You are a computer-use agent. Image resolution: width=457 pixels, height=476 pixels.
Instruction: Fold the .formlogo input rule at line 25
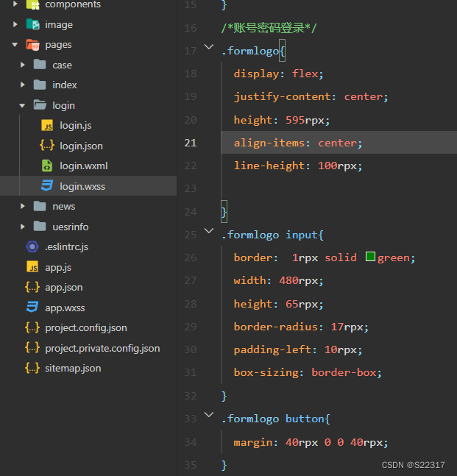[x=209, y=231]
